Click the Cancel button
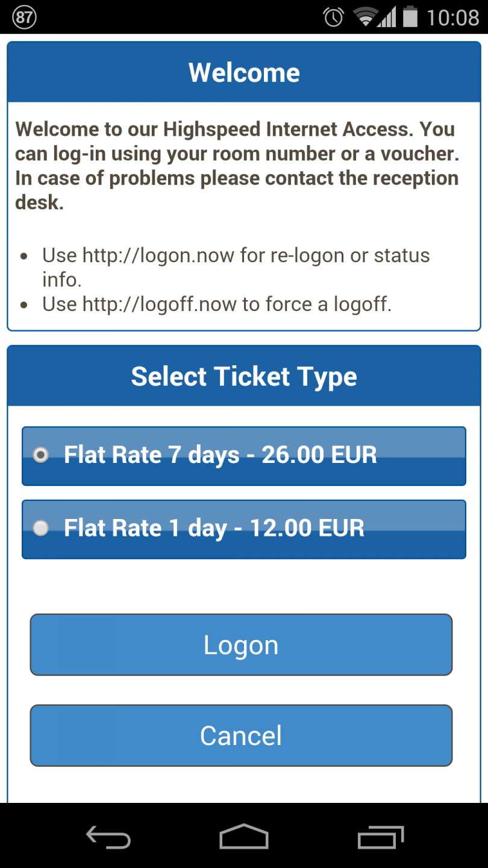Viewport: 488px width, 868px height. [241, 735]
